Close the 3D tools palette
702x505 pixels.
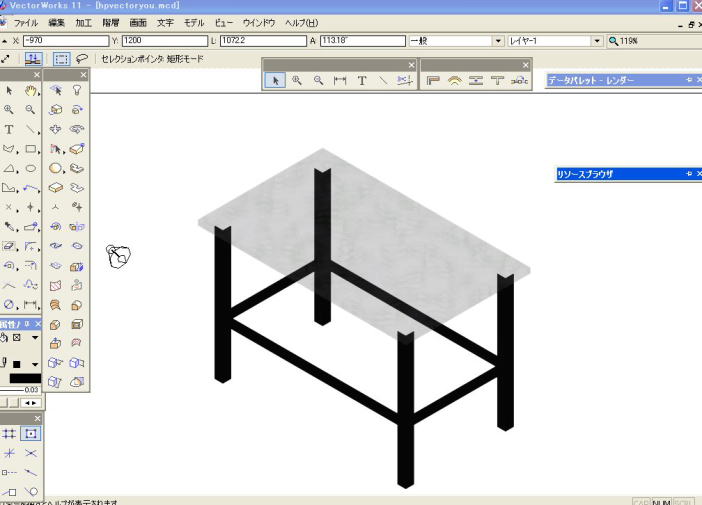coord(83,75)
